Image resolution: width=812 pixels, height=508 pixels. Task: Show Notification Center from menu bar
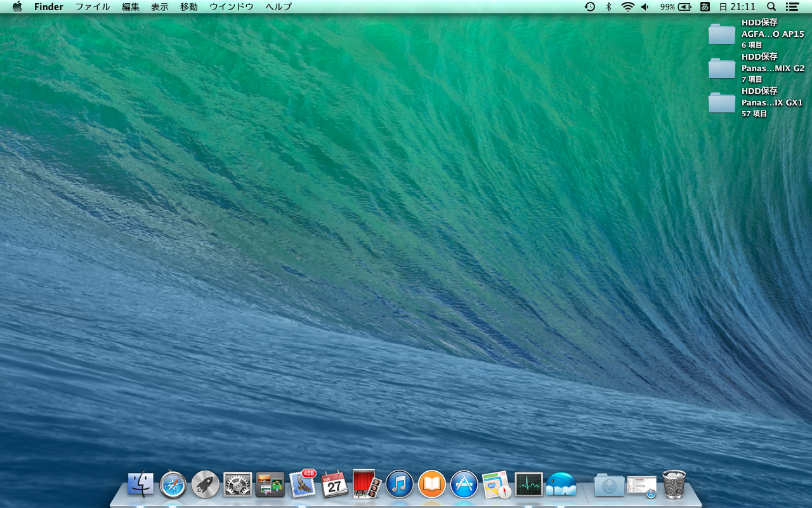792,7
